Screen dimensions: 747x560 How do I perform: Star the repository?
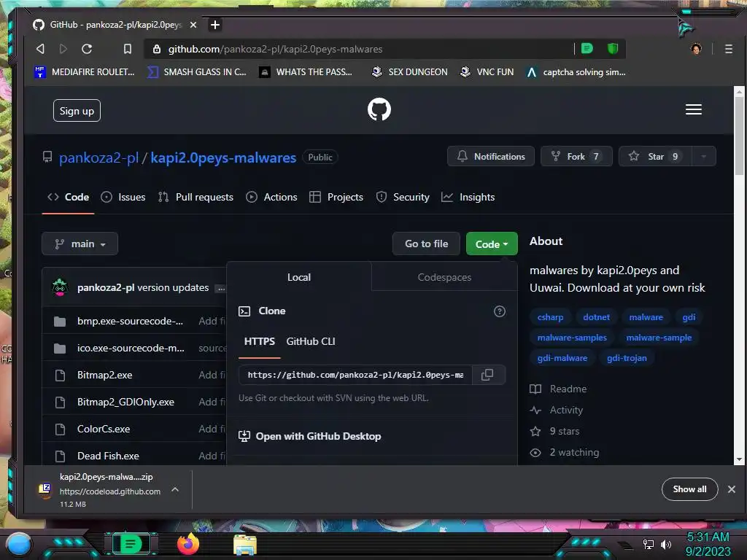[x=655, y=156]
